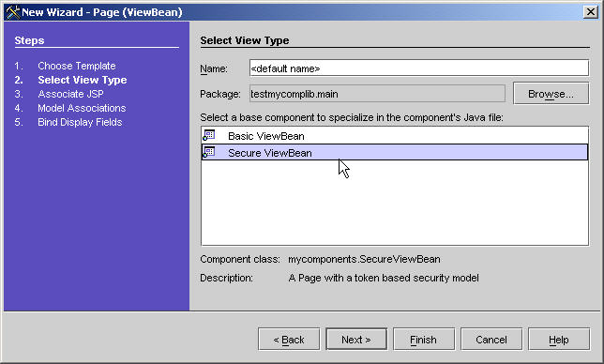Click the Basic ViewBean component icon
Screen dimensions: 604x364
pyautogui.click(x=209, y=135)
